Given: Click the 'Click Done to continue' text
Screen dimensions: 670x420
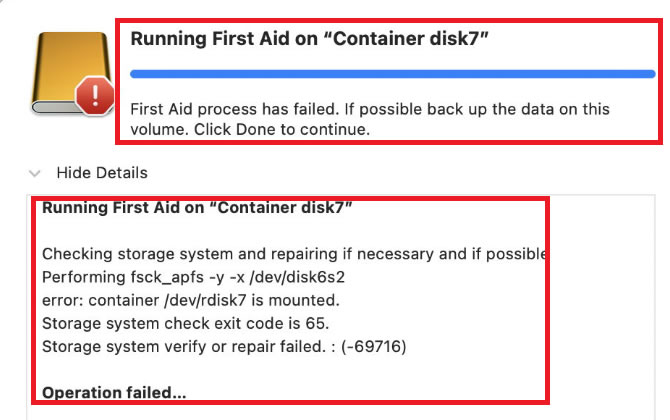Looking at the screenshot, I should pyautogui.click(x=282, y=129).
